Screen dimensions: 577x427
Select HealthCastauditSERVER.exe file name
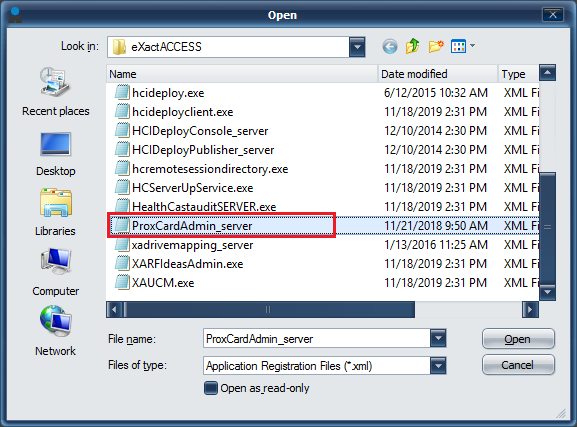[204, 207]
